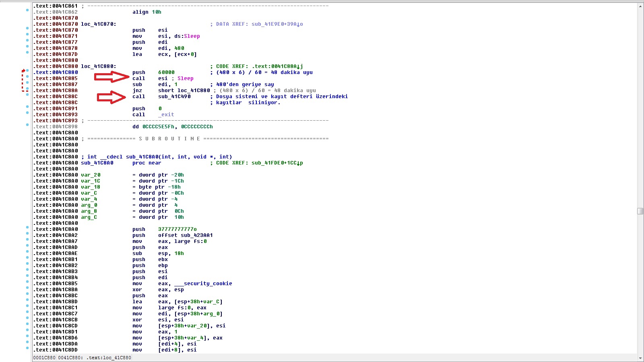
Task: Toggle breakpoint dot beside address 0041C885
Action: [x=27, y=76]
